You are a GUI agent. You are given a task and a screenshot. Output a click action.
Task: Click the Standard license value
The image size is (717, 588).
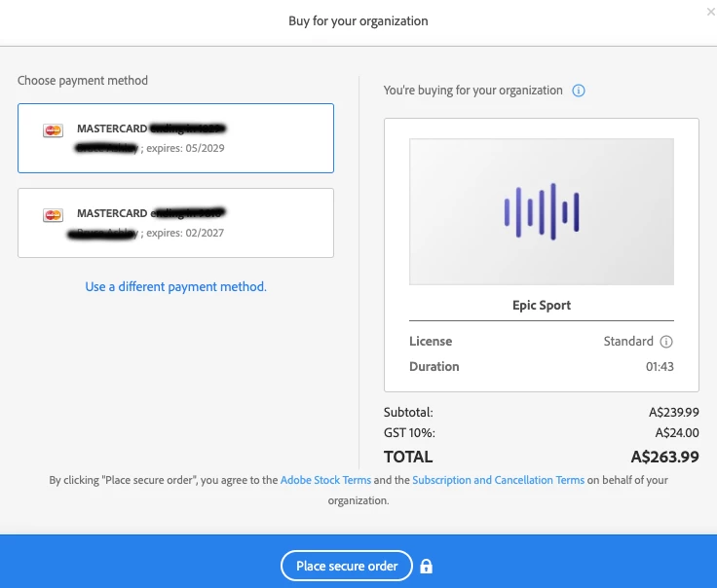628,342
